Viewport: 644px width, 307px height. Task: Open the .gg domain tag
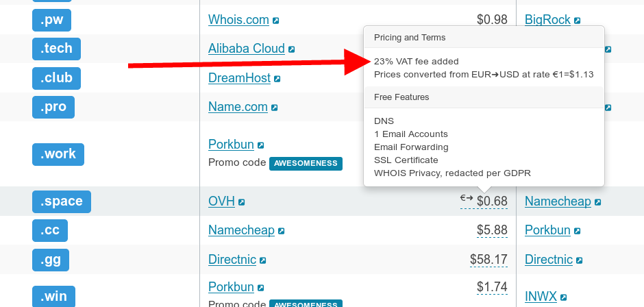click(51, 260)
